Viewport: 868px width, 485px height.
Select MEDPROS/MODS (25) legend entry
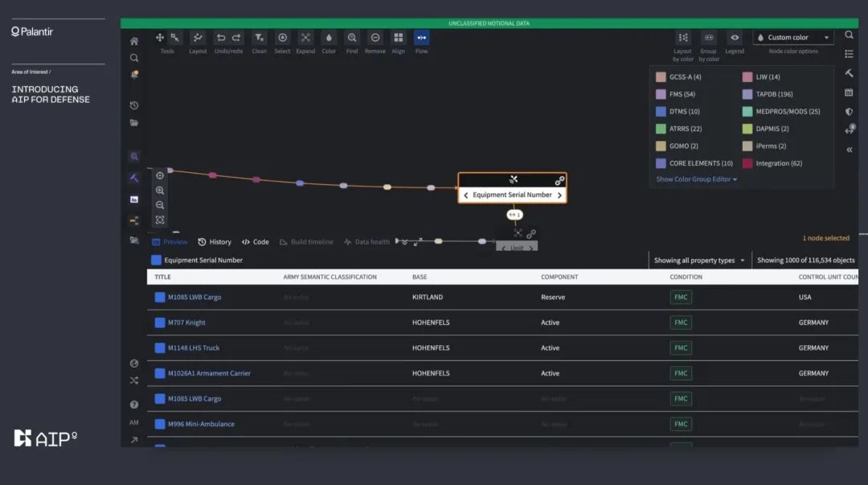[x=781, y=112]
